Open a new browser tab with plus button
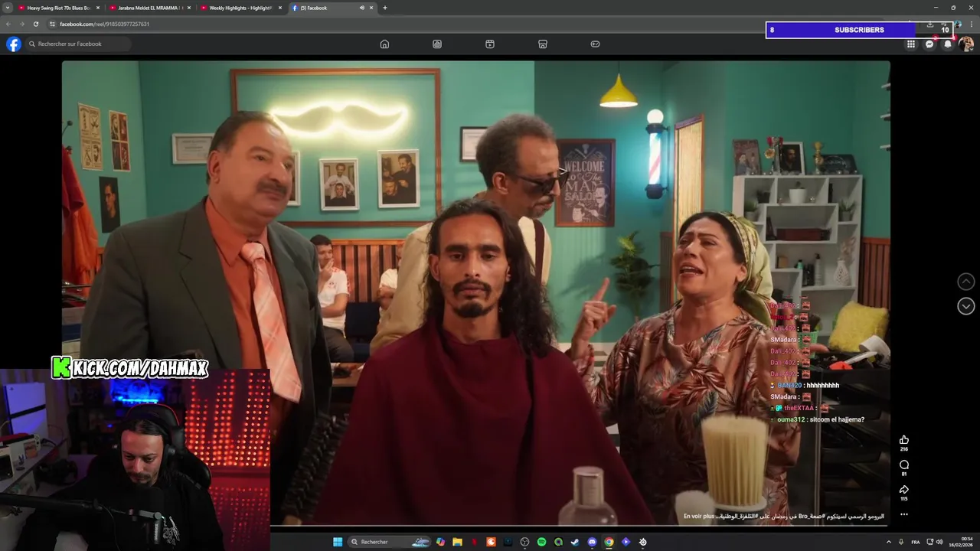This screenshot has width=980, height=551. pyautogui.click(x=384, y=8)
